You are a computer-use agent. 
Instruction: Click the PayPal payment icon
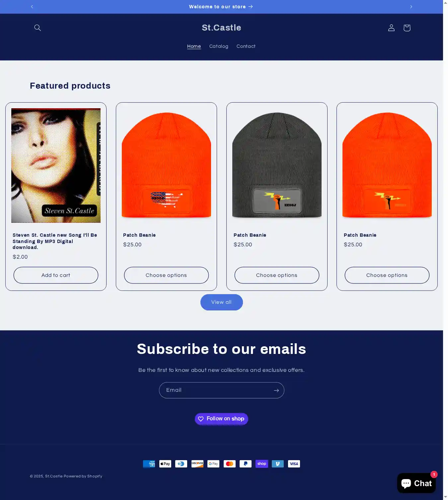pyautogui.click(x=246, y=464)
